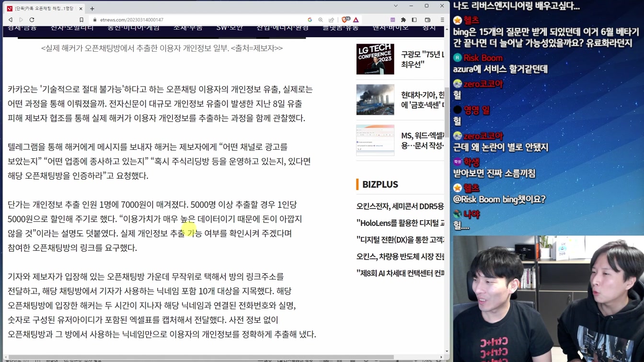The height and width of the screenshot is (362, 644).
Task: Open the 현대차·기아 headline link
Action: click(x=423, y=100)
